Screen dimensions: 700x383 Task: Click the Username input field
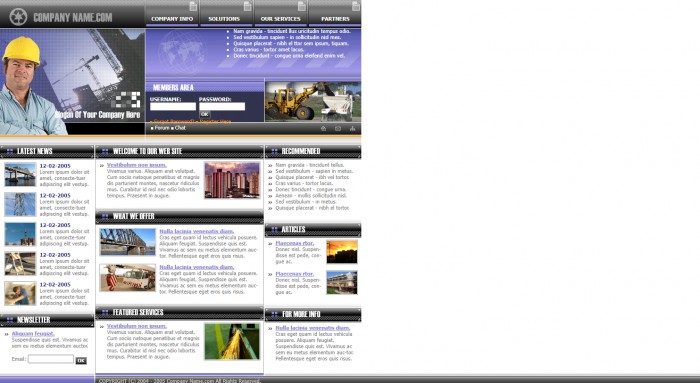tap(173, 106)
